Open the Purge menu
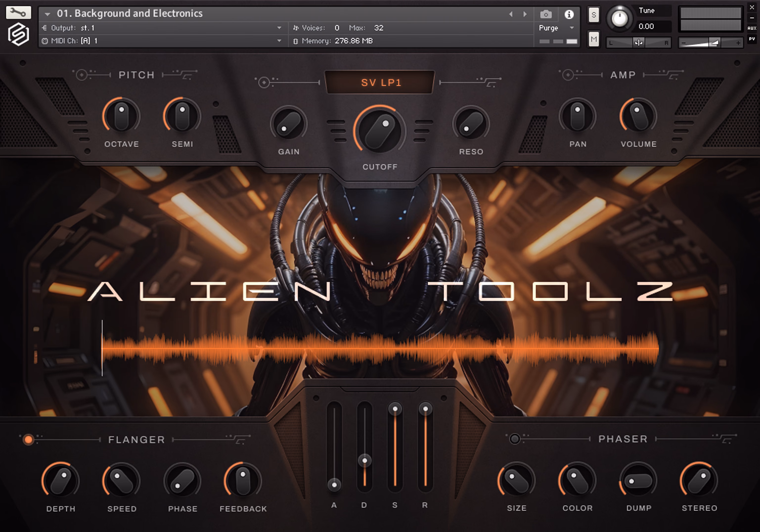The height and width of the screenshot is (532, 760). tap(556, 28)
